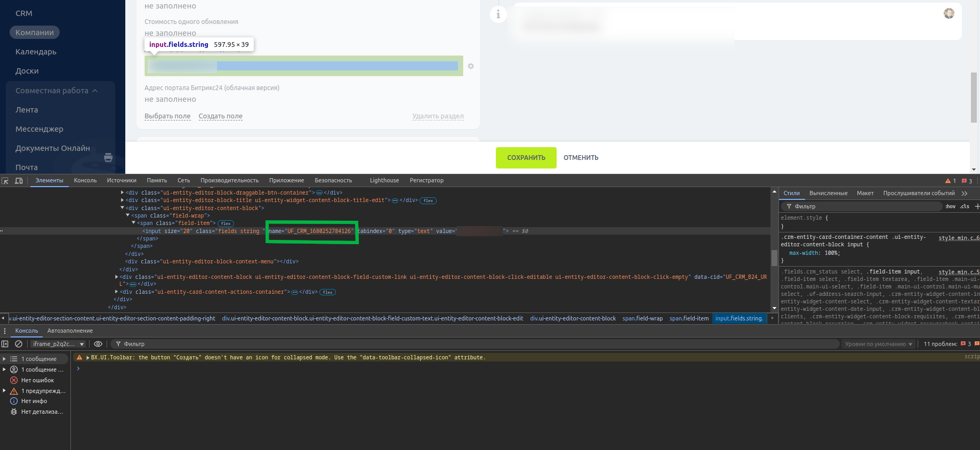Select the input.fields.string breadcrumb
Viewport: 980px width, 450px height.
(739, 318)
